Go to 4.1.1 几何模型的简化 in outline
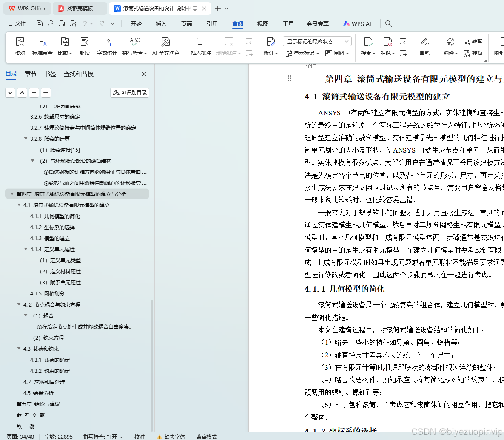 [55, 216]
